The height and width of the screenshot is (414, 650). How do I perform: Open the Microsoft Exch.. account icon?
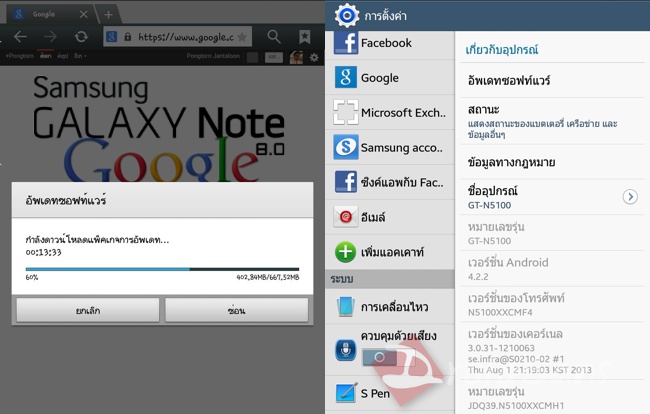click(346, 112)
